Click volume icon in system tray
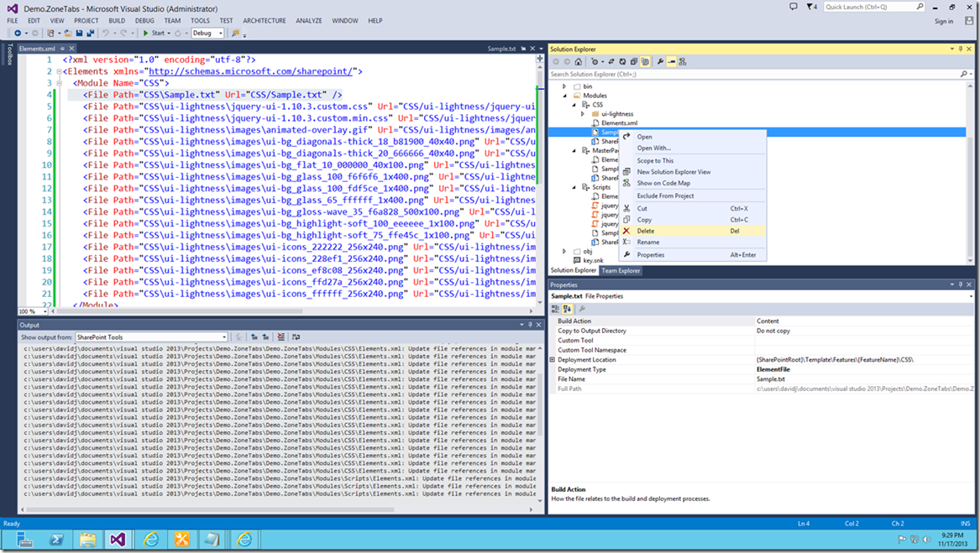980x553 pixels. tap(927, 540)
